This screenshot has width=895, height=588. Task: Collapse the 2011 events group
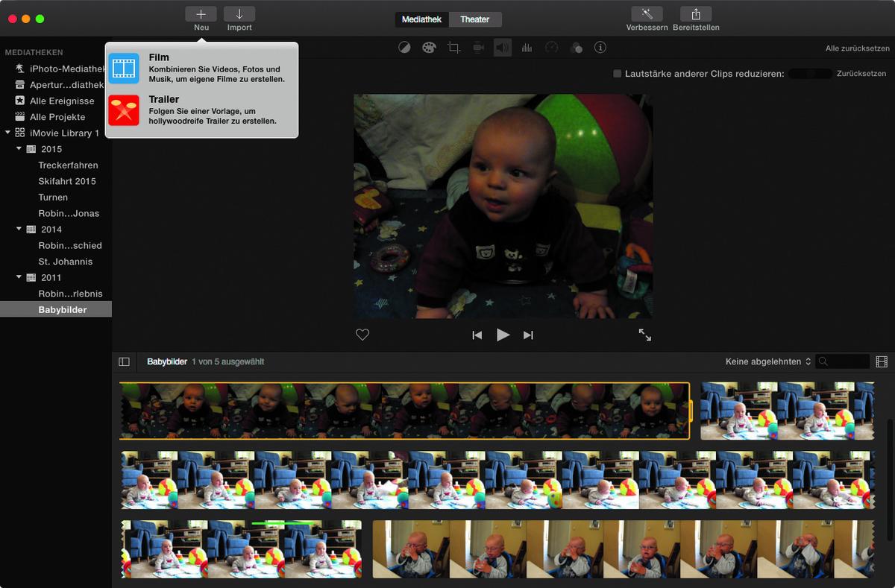pyautogui.click(x=19, y=277)
